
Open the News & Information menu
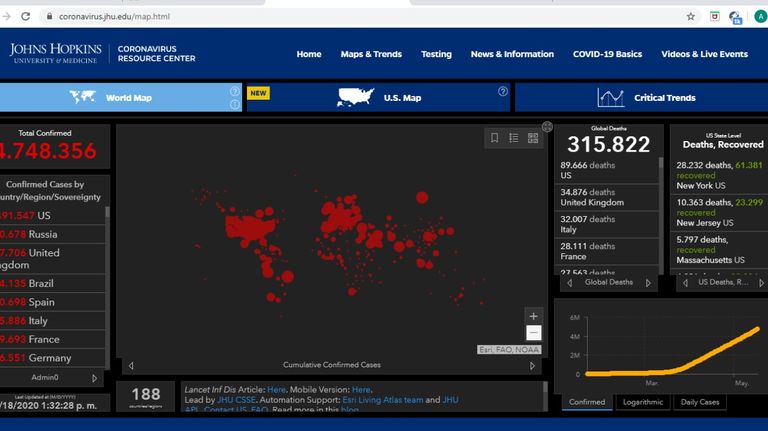[x=512, y=54]
